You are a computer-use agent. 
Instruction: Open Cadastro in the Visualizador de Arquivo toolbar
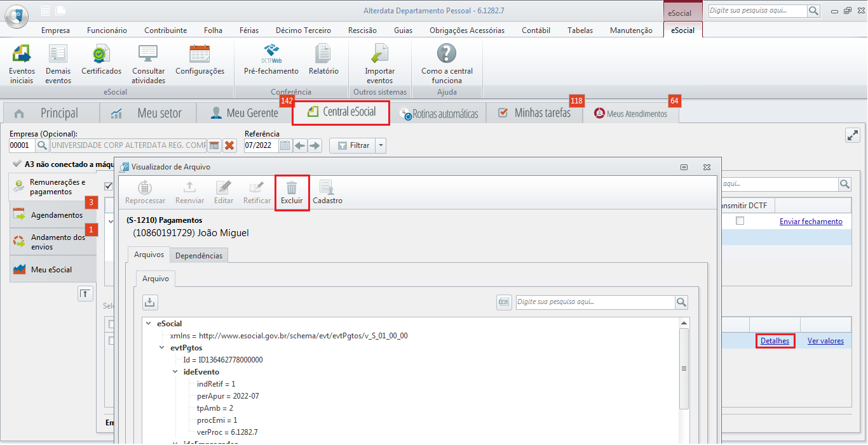pos(327,194)
